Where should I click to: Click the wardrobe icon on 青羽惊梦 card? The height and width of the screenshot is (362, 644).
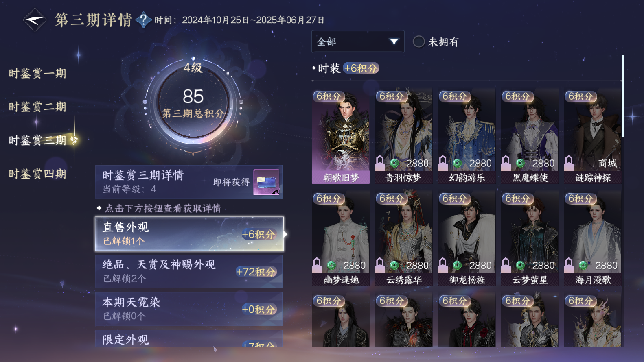(380, 163)
